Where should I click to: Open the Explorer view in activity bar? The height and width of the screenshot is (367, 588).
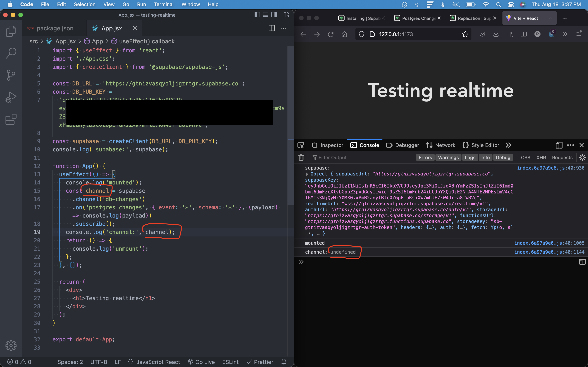coord(11,31)
